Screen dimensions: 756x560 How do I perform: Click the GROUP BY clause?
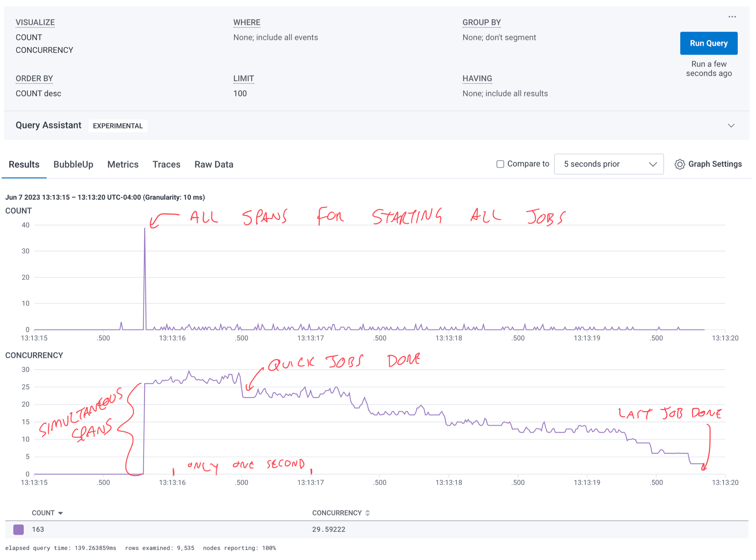pos(499,38)
